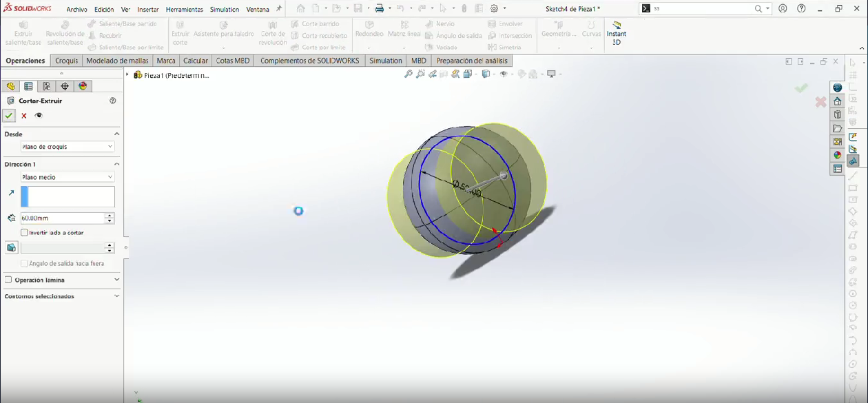This screenshot has width=868, height=403.
Task: Open the DimXpertManager crosshair tab
Action: point(65,86)
